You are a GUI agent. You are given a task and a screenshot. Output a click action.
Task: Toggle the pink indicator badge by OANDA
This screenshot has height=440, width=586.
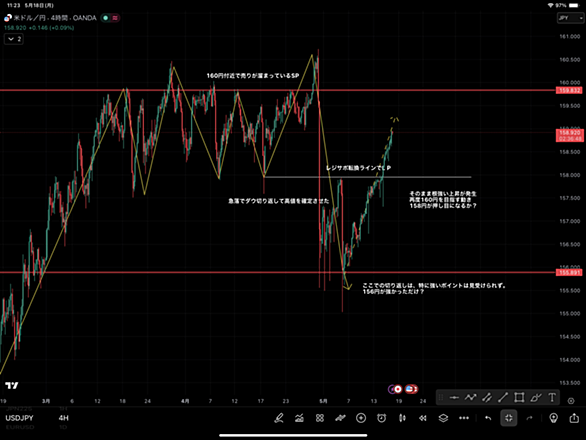(x=115, y=18)
